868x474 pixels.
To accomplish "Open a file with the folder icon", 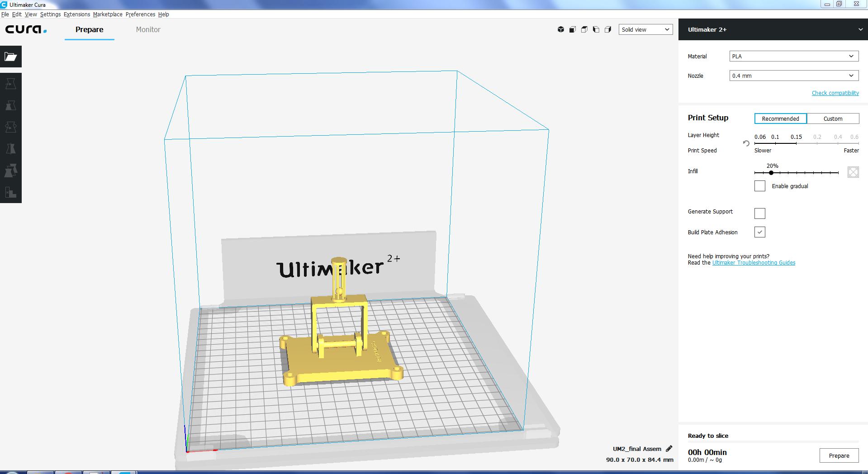I will (x=11, y=57).
